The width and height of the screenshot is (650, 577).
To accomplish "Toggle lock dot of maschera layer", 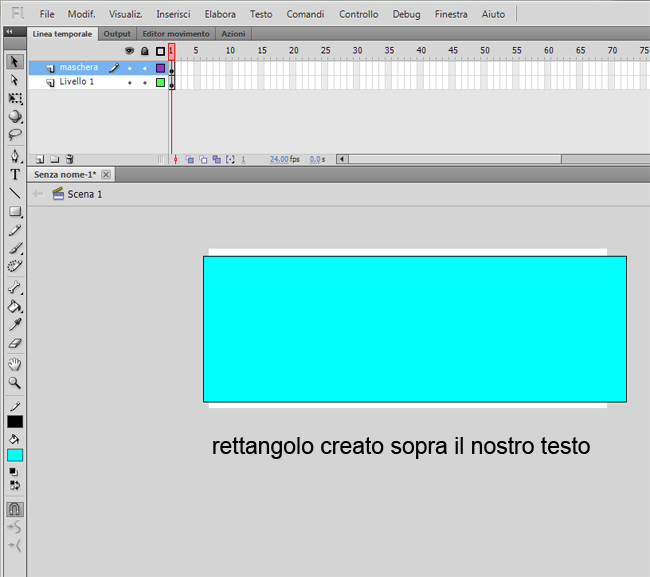I will pyautogui.click(x=145, y=68).
